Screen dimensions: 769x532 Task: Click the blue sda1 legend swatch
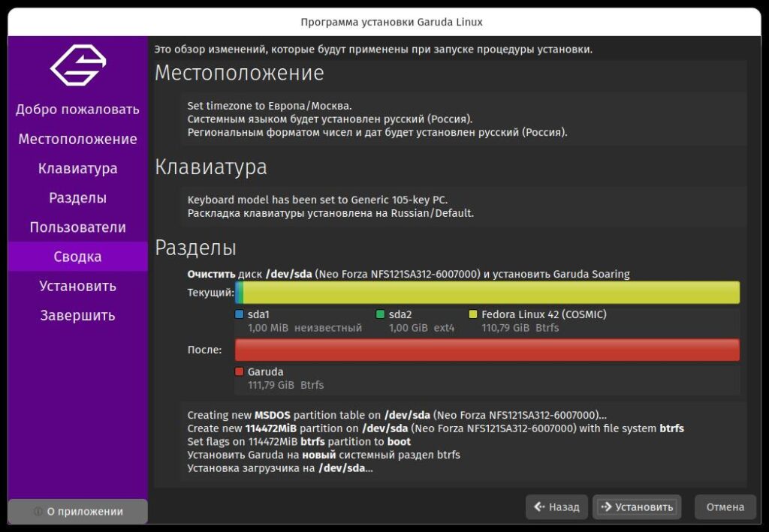point(240,314)
